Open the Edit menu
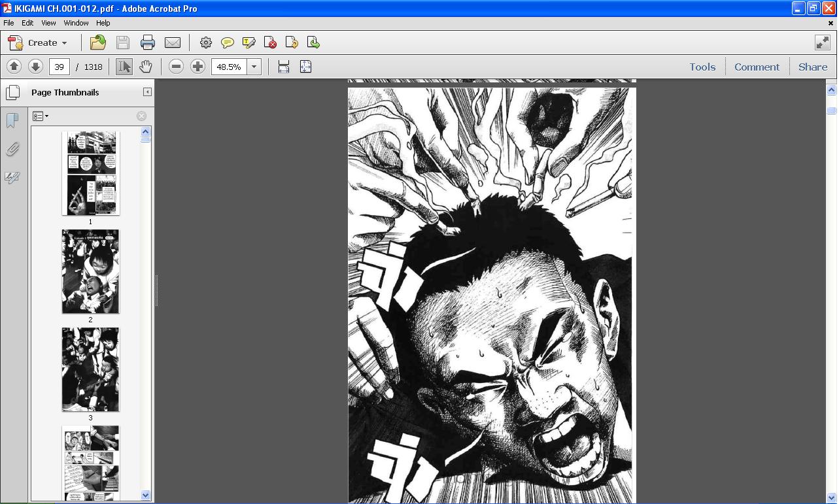 [x=27, y=23]
